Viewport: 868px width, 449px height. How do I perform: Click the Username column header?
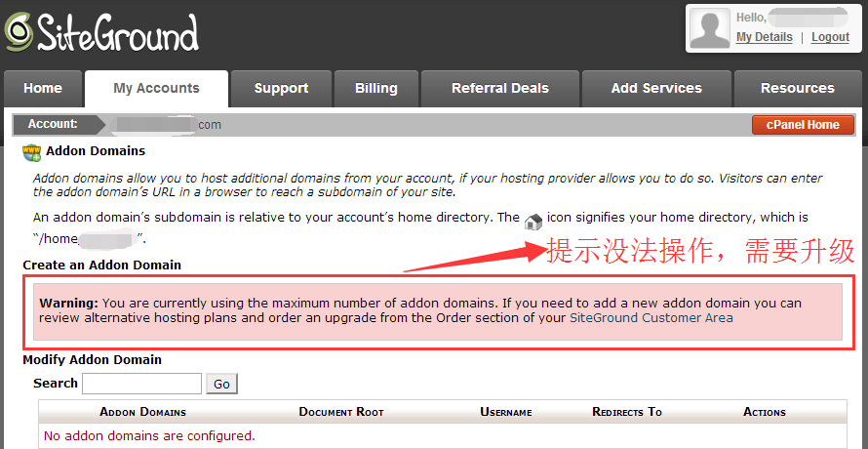[506, 412]
